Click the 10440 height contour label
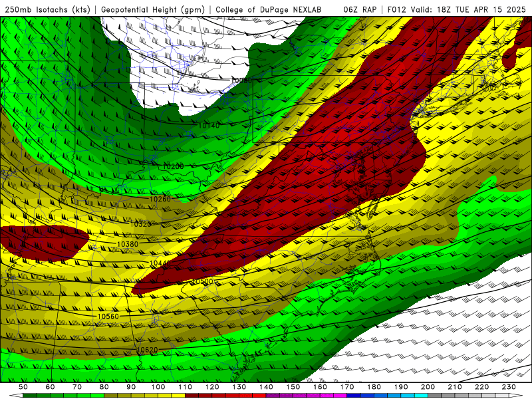532x399 pixels. click(x=160, y=263)
